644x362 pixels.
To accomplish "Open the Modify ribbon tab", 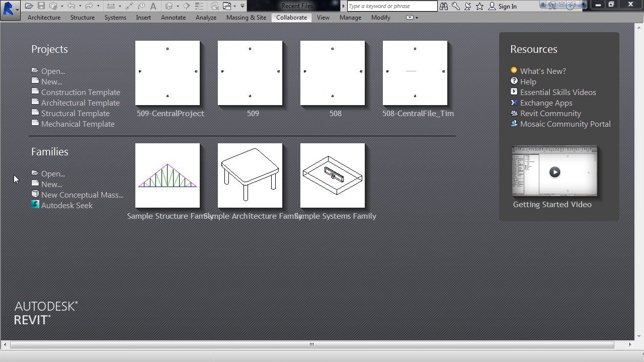I will point(380,18).
